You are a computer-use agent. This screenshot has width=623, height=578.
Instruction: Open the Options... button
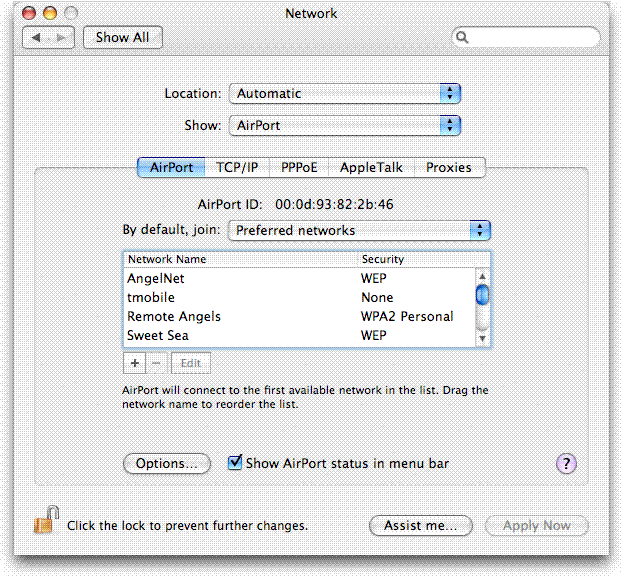[x=167, y=464]
